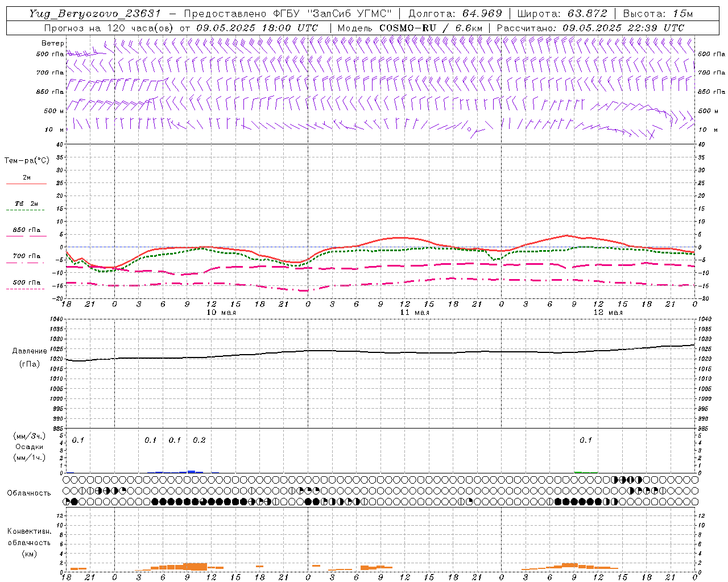
Task: Click the 0.1 precipitation value on 12 мая
Action: pos(586,440)
